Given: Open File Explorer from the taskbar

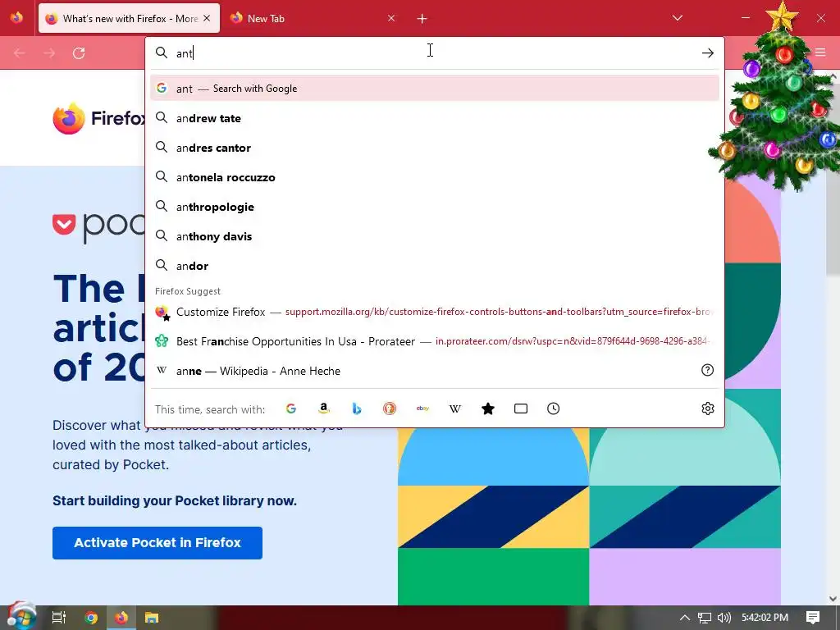Looking at the screenshot, I should click(x=152, y=618).
